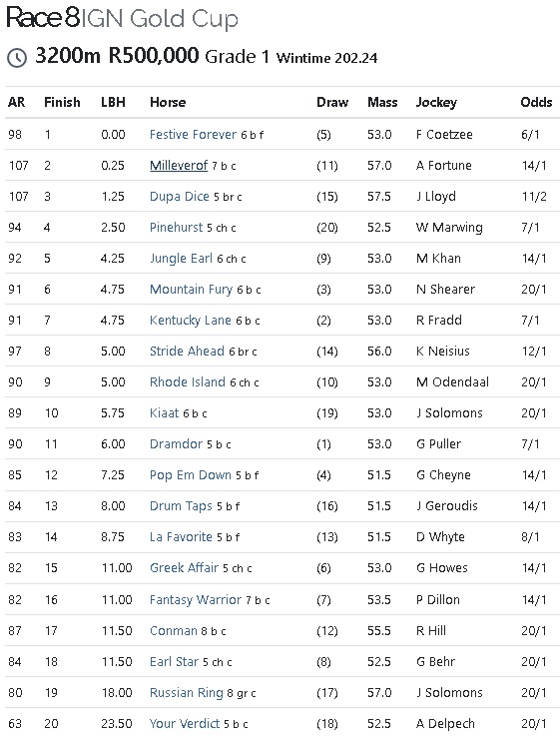Image resolution: width=560 pixels, height=736 pixels.
Task: Select La Favorite horse link
Action: [181, 537]
